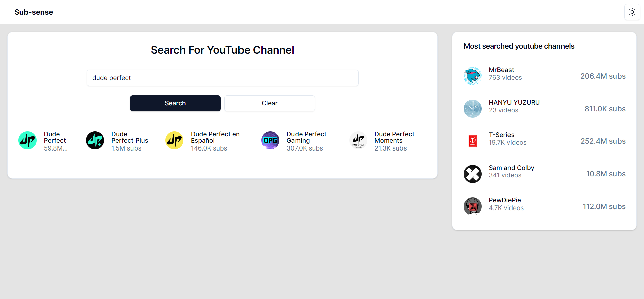Click the 1.5M subs text
The height and width of the screenshot is (299, 644).
pos(126,148)
